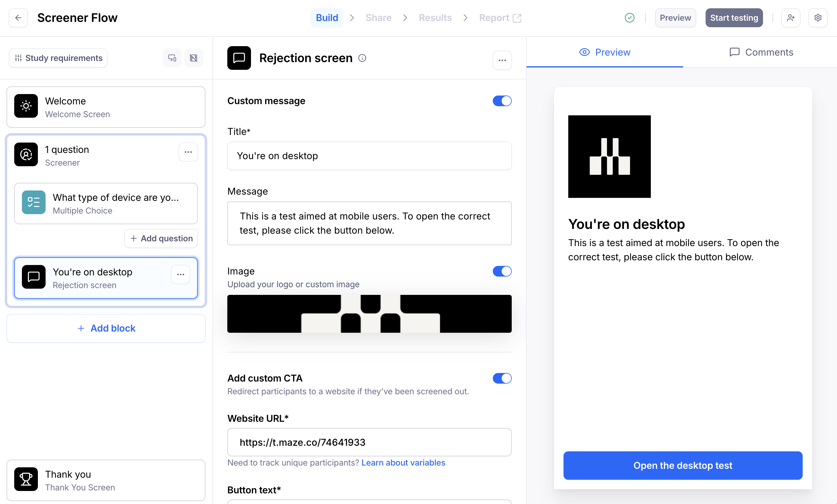Click the device preview icon beside Study requirements
Image resolution: width=837 pixels, height=504 pixels.
click(172, 58)
